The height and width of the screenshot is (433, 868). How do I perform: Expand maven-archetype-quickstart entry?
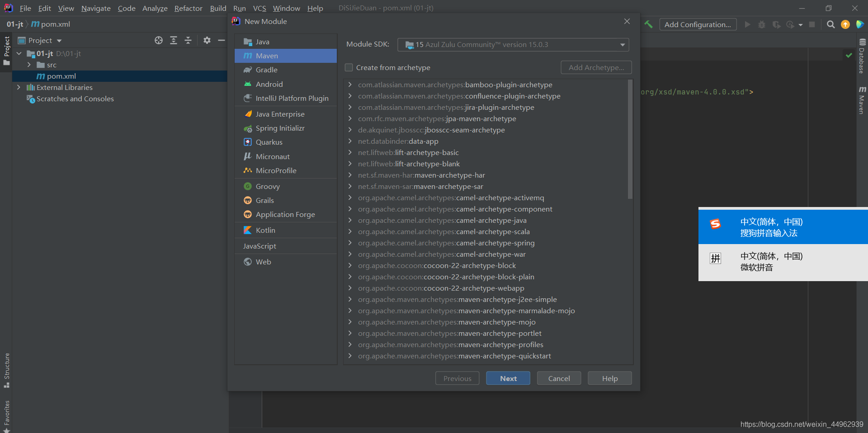tap(350, 356)
